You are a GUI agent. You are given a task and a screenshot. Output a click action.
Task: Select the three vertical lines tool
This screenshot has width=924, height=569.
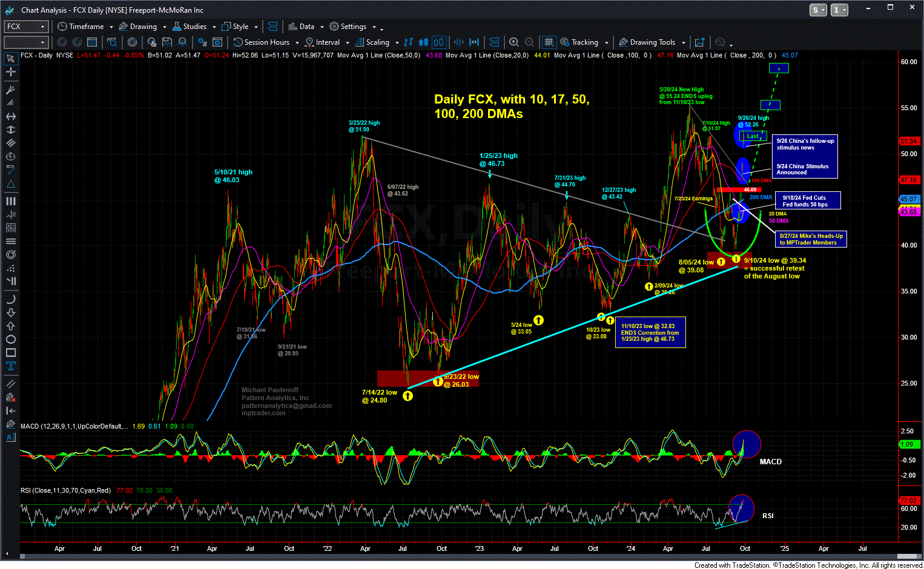(10, 201)
